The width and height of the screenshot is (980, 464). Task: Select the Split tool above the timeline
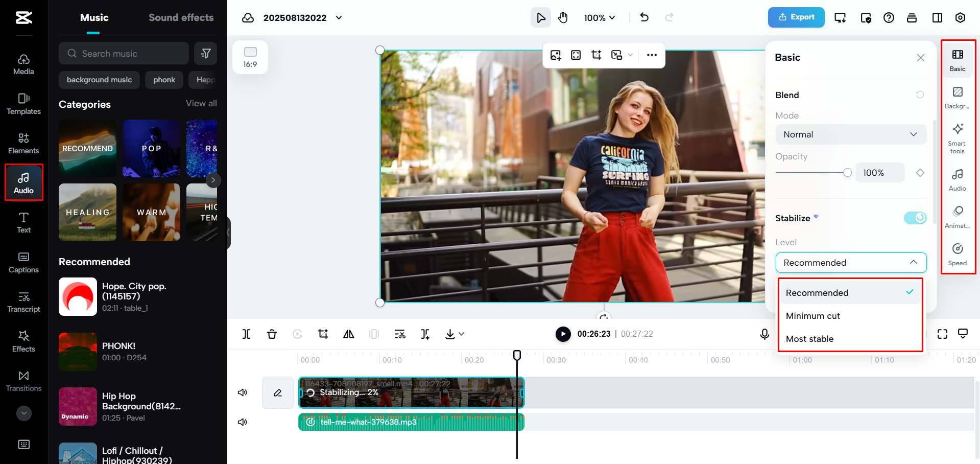click(x=247, y=334)
